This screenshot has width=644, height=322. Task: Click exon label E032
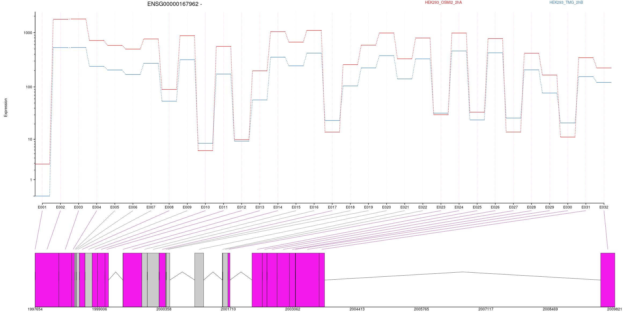(x=604, y=207)
